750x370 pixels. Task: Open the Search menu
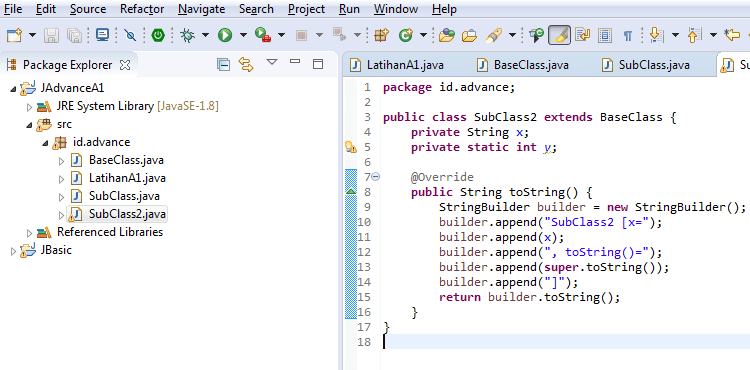[x=256, y=9]
